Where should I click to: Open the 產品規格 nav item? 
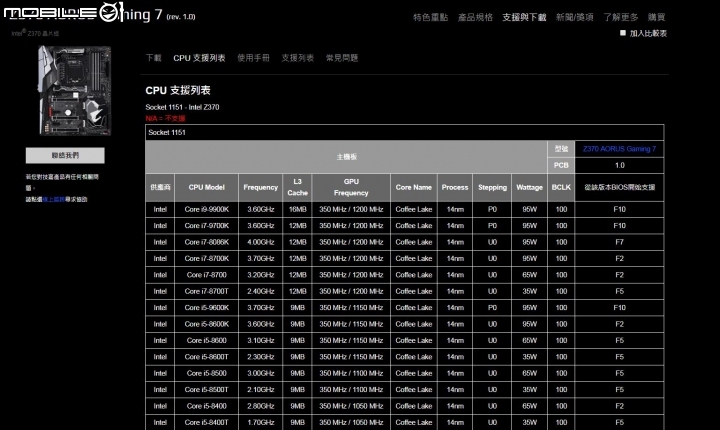point(475,17)
